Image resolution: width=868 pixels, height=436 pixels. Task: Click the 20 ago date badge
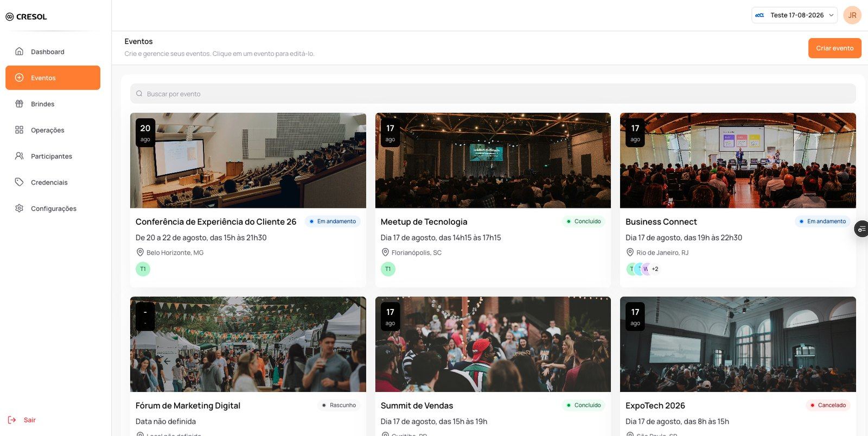[145, 132]
